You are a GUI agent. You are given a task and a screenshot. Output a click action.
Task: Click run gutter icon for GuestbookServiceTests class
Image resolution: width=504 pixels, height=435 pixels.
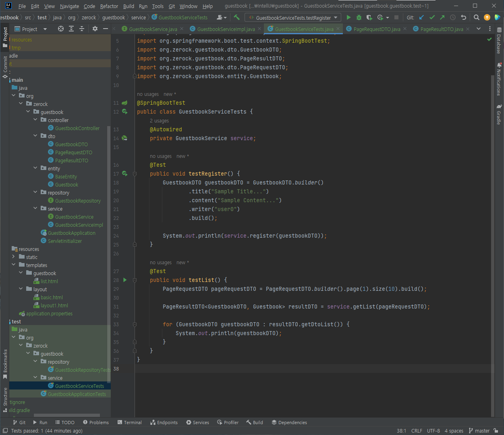tap(125, 112)
